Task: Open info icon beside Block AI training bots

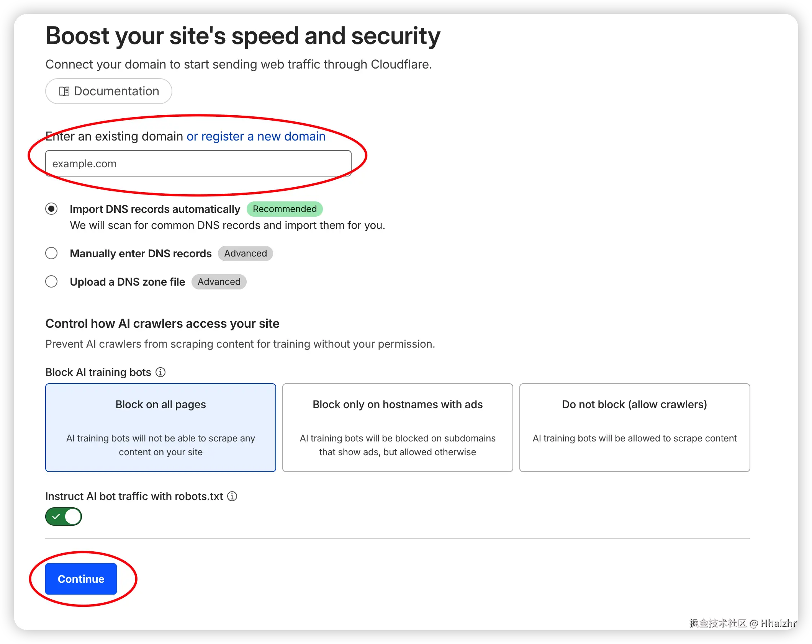Action: tap(160, 372)
